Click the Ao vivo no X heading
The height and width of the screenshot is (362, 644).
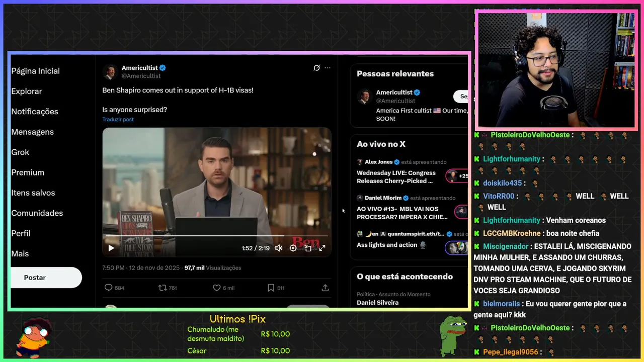[381, 144]
